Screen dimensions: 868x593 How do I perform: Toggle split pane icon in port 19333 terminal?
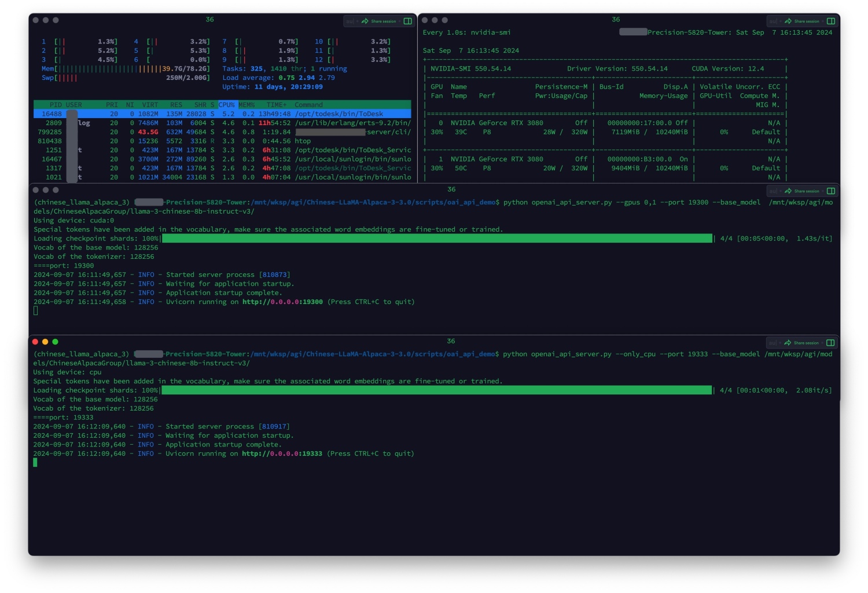tap(830, 343)
